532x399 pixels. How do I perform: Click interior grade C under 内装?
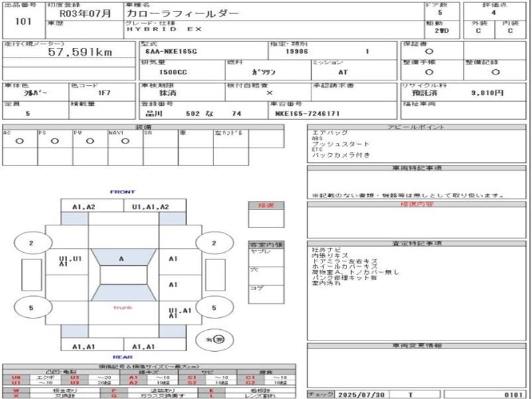coord(510,31)
